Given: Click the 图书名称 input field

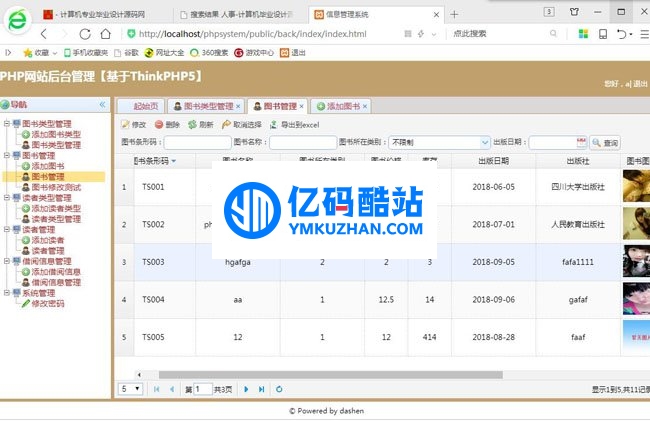Looking at the screenshot, I should point(303,142).
